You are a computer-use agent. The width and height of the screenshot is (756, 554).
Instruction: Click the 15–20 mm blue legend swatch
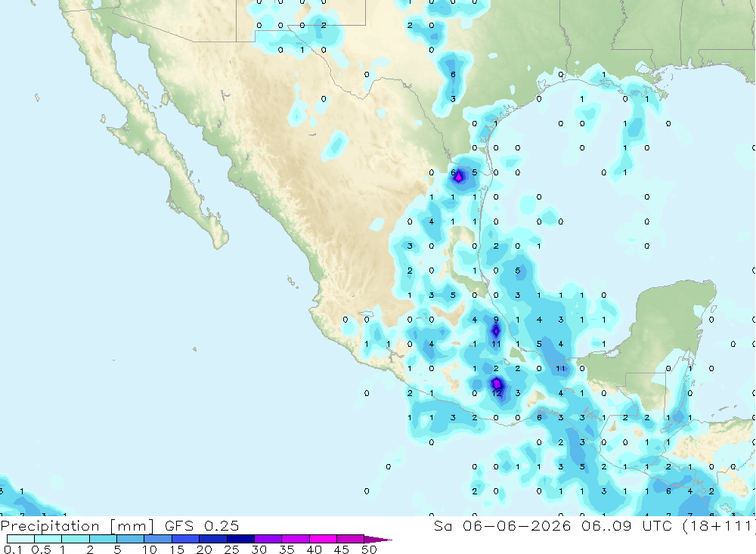click(186, 539)
